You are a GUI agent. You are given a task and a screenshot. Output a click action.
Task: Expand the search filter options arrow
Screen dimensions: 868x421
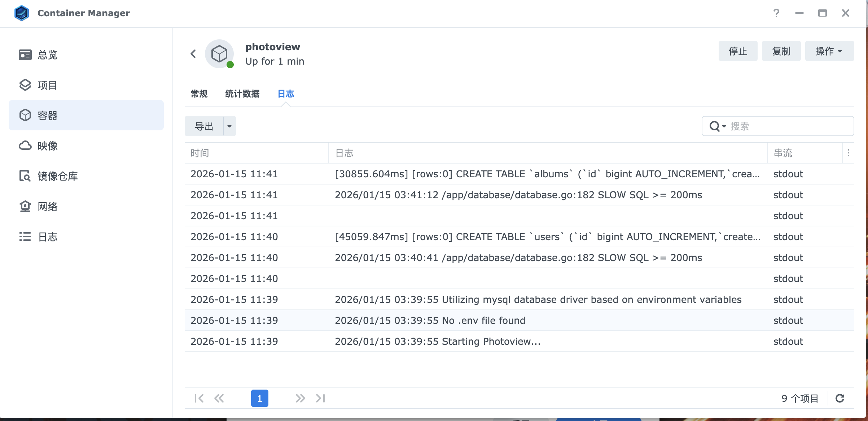[724, 126]
